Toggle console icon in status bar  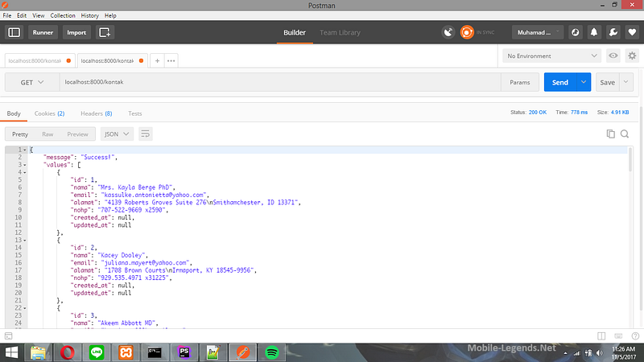8,336
